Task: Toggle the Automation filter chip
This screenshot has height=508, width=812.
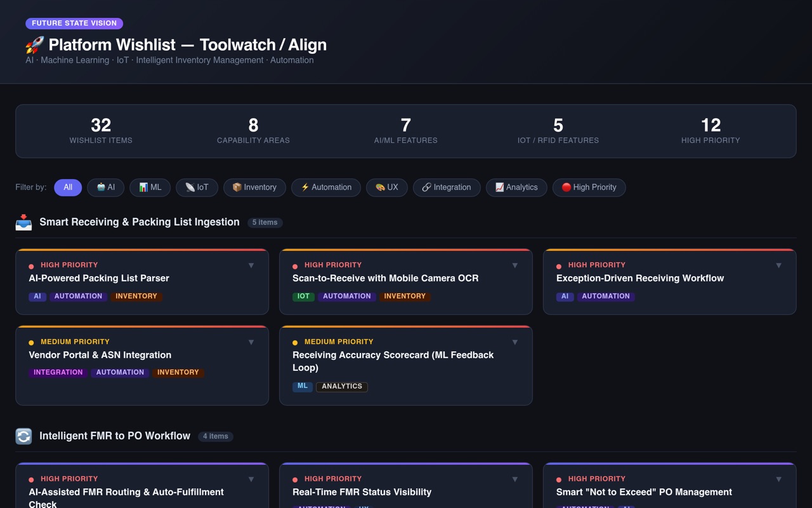Action: [326, 187]
